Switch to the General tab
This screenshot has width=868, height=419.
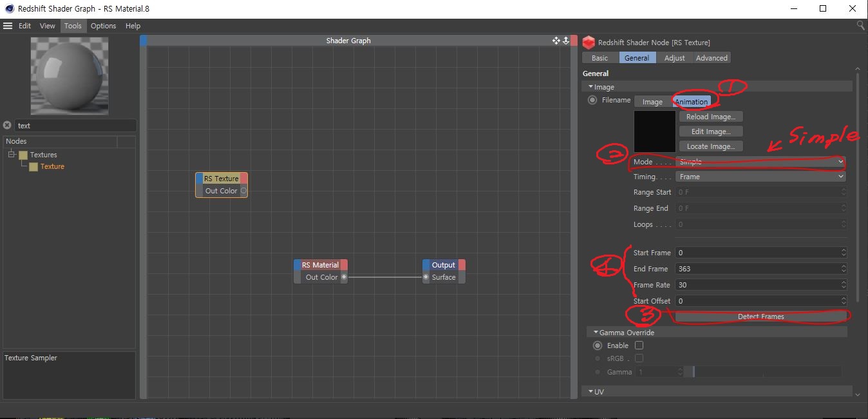pos(637,58)
